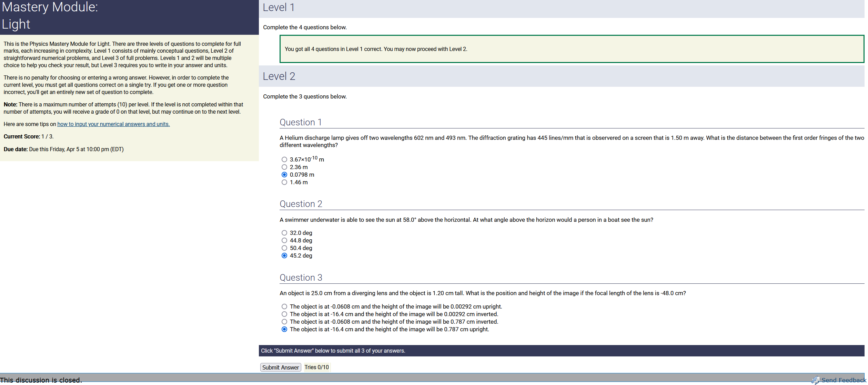Select the 50.4 deg radio button
This screenshot has height=385, width=868.
point(284,248)
